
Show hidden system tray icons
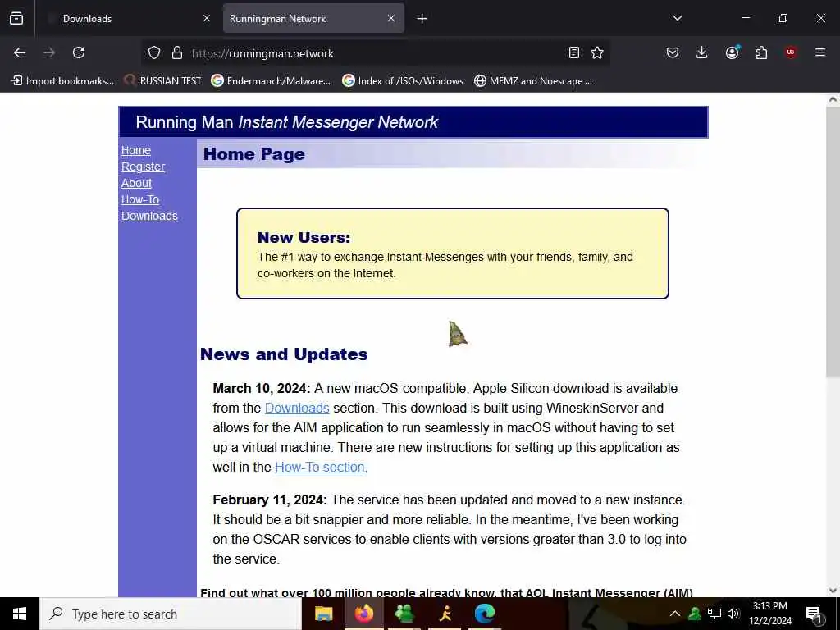tap(675, 614)
